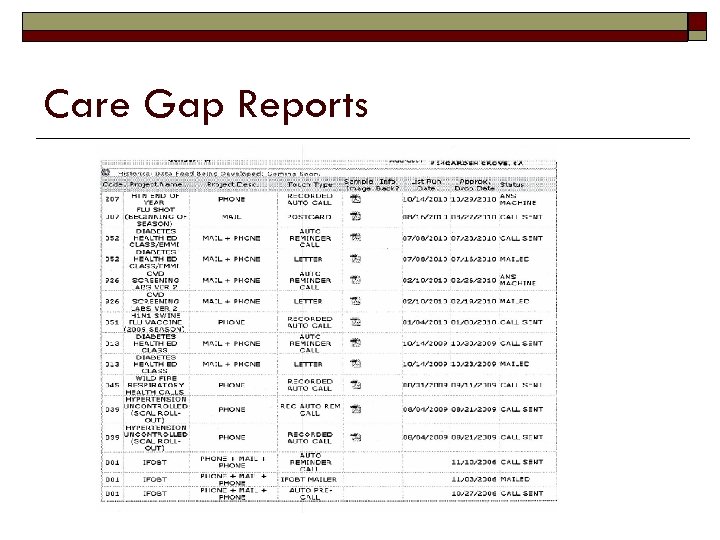Click the Historical Data Feed Being Developed notice
Image resolution: width=720 pixels, height=540 pixels.
(x=219, y=174)
